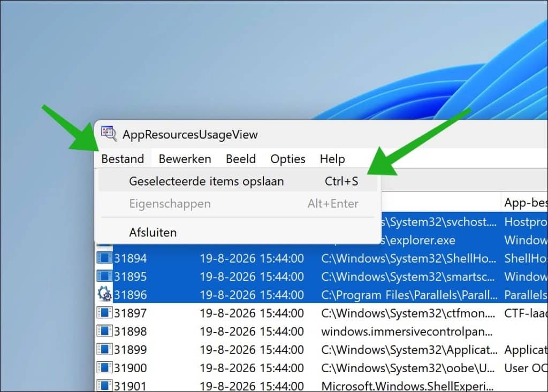The height and width of the screenshot is (392, 548).
Task: Click the System32\oobe path cell
Action: click(408, 368)
